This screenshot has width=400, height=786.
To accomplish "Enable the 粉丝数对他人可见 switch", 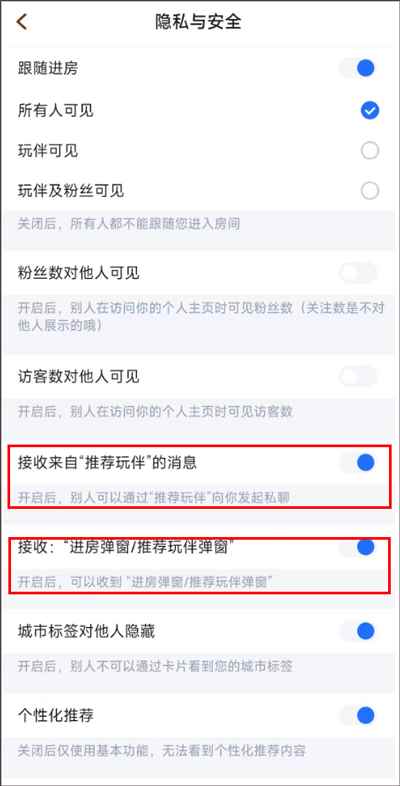I will pyautogui.click(x=358, y=273).
